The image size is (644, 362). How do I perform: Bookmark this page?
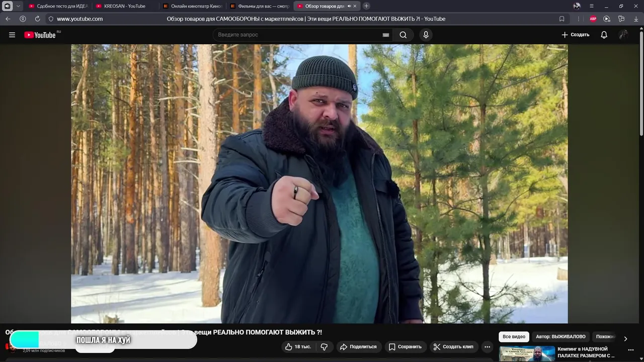point(561,19)
